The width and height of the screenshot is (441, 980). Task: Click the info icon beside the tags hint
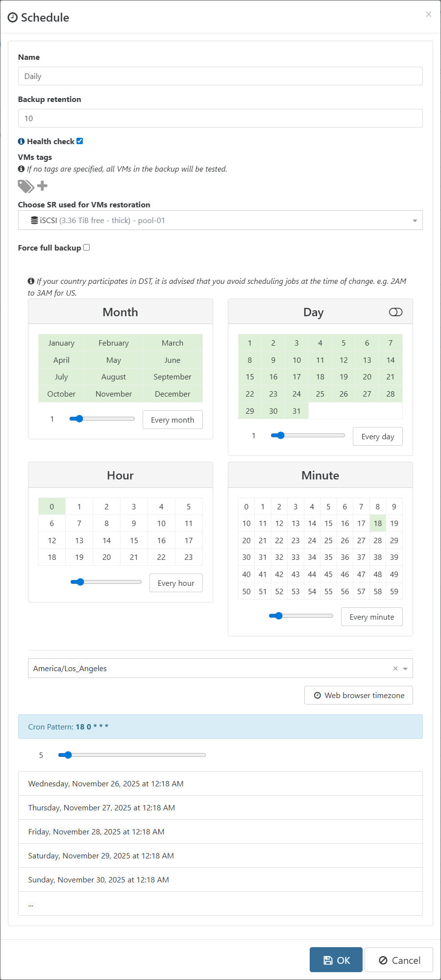pyautogui.click(x=21, y=169)
